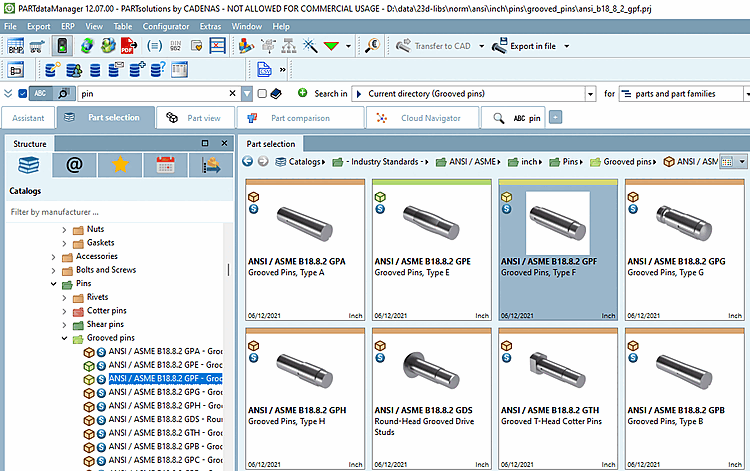This screenshot has width=750, height=471.
Task: Click the database with envelope icon
Action: pyautogui.click(x=116, y=70)
